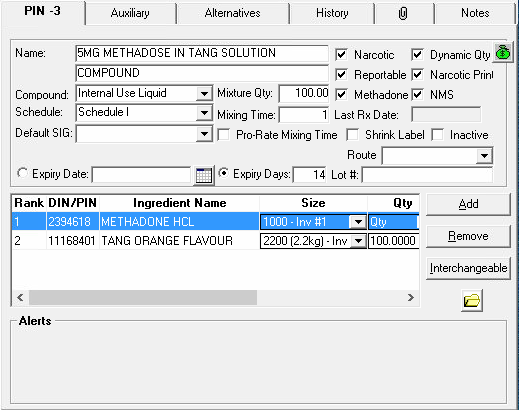The image size is (519, 410).
Task: Click the Interchangeable button
Action: [468, 268]
